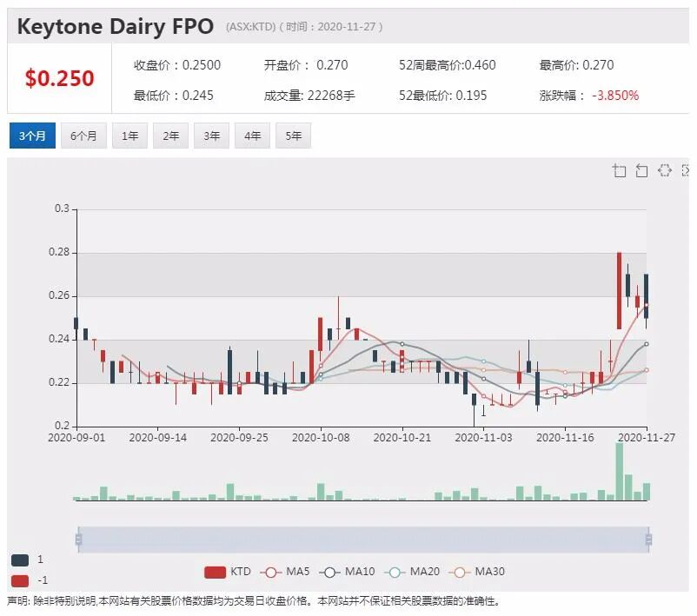Viewport: 697px width, 616px height.
Task: Toggle the KTD candlestick series in legend
Action: 228,572
